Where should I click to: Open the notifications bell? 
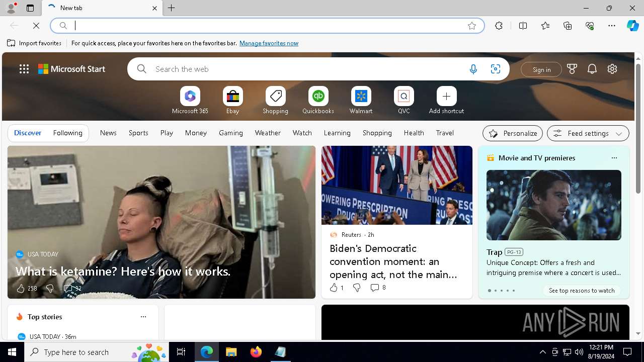point(592,69)
